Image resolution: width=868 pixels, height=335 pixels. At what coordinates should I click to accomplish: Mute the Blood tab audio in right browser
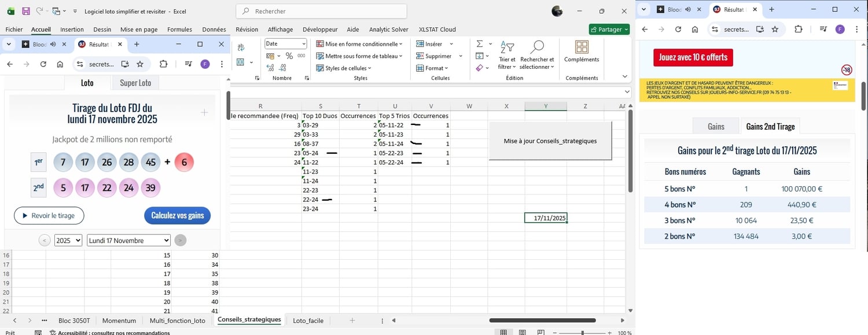point(687,9)
